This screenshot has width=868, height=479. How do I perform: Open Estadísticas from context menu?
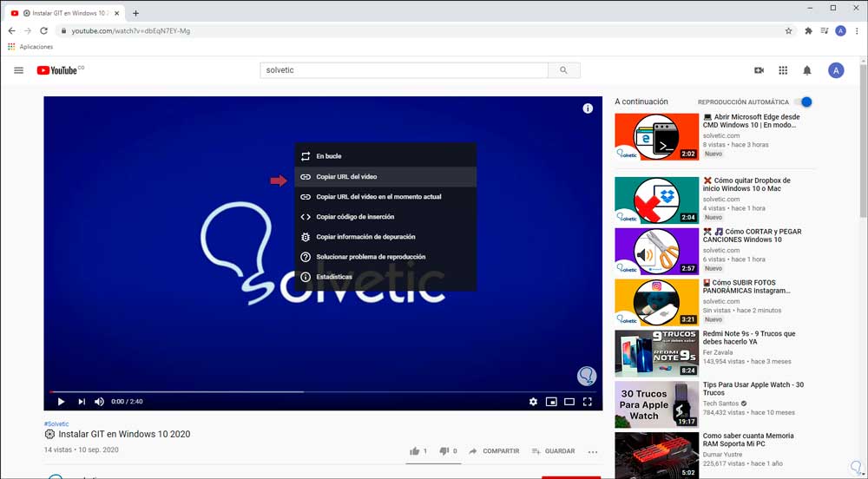tap(385, 277)
